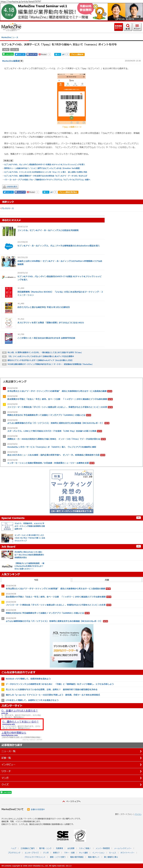Open MarkeZine Academy banner
This screenshot has height=868, width=143.
point(71,646)
